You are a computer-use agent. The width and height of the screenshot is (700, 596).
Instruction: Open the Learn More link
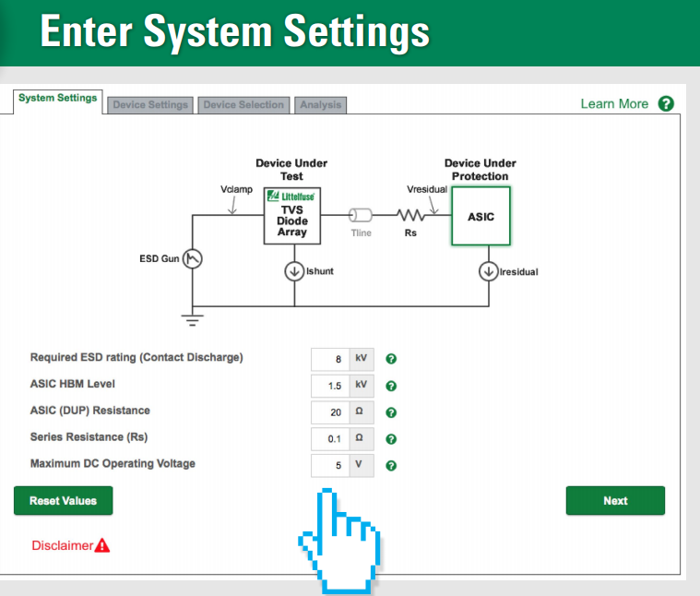click(x=614, y=104)
